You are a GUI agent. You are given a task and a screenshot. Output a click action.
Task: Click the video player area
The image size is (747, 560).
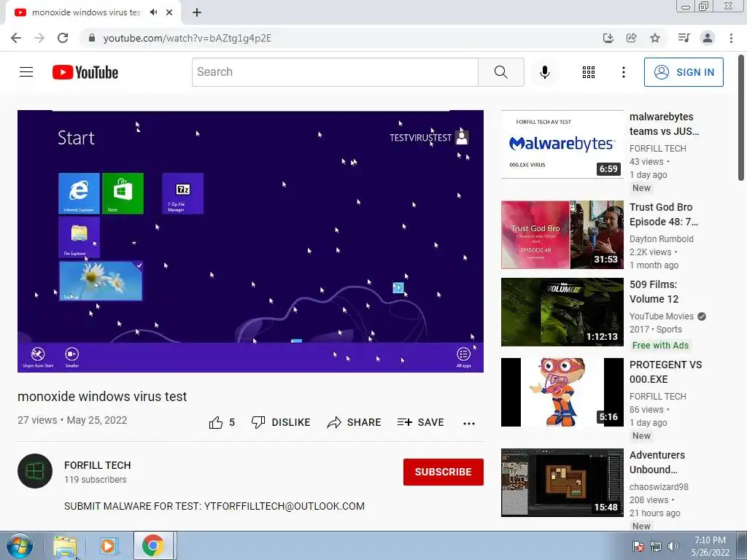[251, 241]
